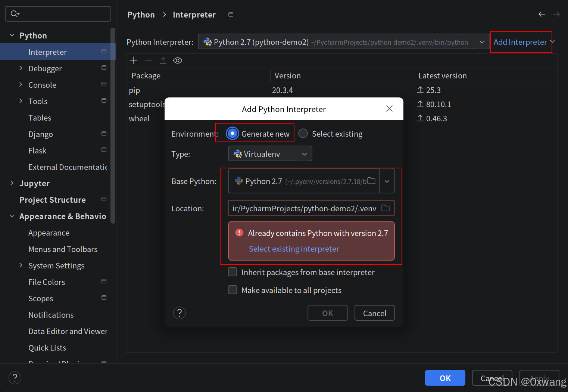The height and width of the screenshot is (392, 568).
Task: Click Cancel in Add Python Interpreter dialog
Action: pos(374,313)
